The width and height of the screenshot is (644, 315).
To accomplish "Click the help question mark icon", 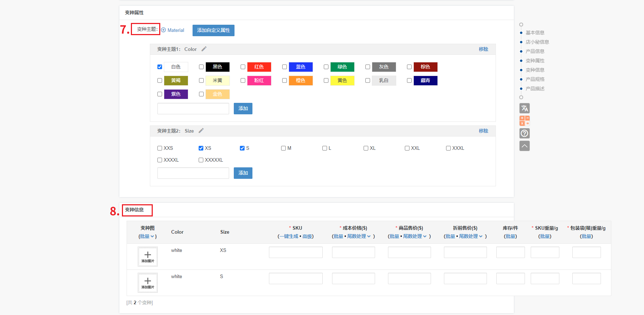I will click(x=524, y=133).
